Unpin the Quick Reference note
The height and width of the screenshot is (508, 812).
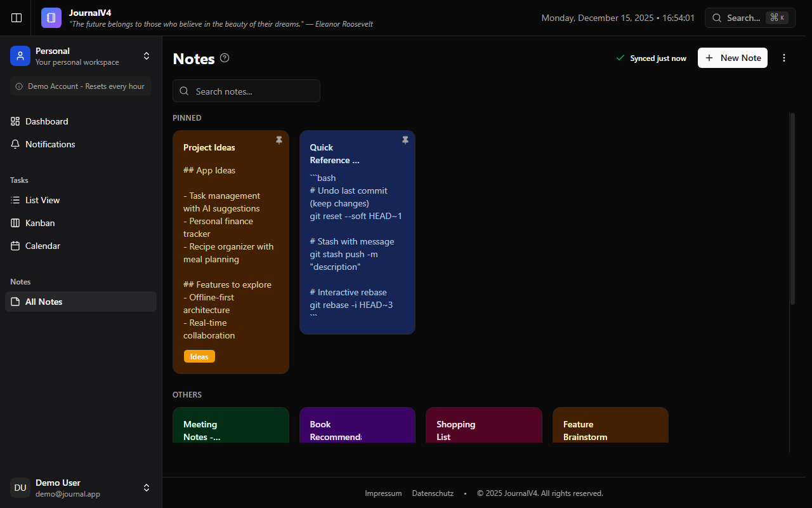pos(405,140)
